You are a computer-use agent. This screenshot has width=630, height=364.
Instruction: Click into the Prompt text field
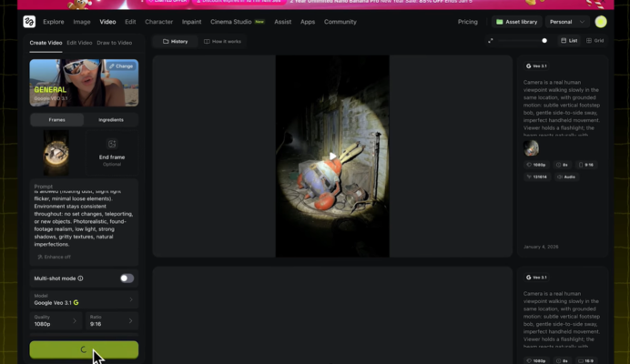coord(84,219)
